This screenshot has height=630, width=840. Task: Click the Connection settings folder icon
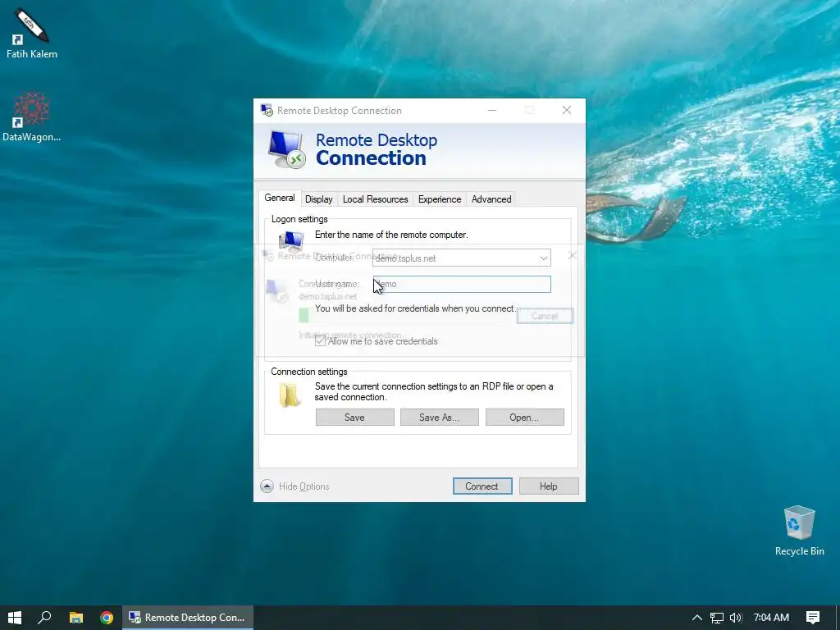pos(290,395)
